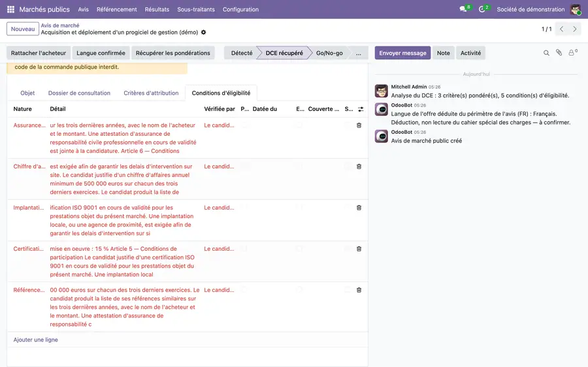Open the Référencement menu
This screenshot has width=588, height=367.
(117, 9)
